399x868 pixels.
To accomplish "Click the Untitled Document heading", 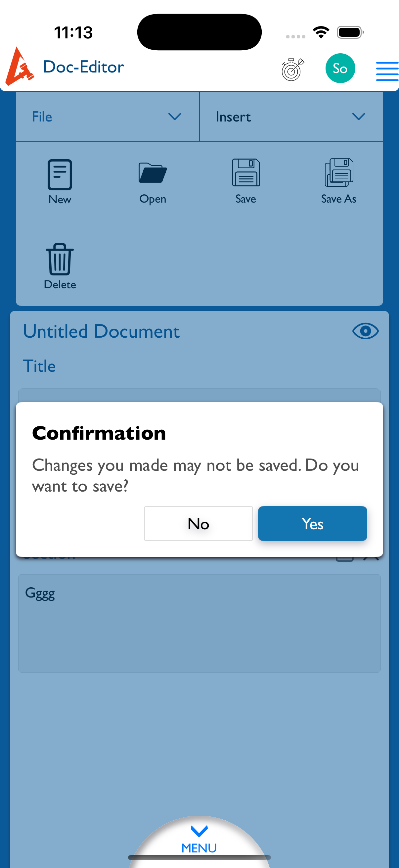I will (101, 331).
